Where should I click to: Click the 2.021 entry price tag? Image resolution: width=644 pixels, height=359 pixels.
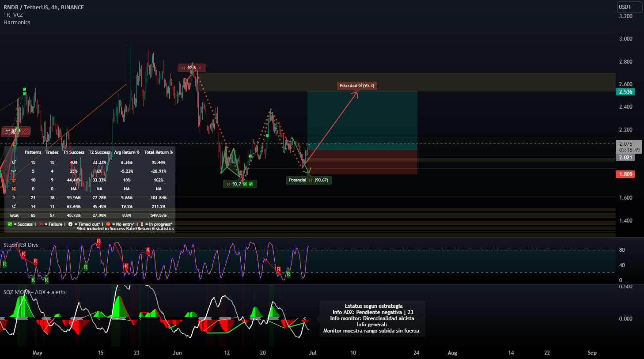click(625, 158)
